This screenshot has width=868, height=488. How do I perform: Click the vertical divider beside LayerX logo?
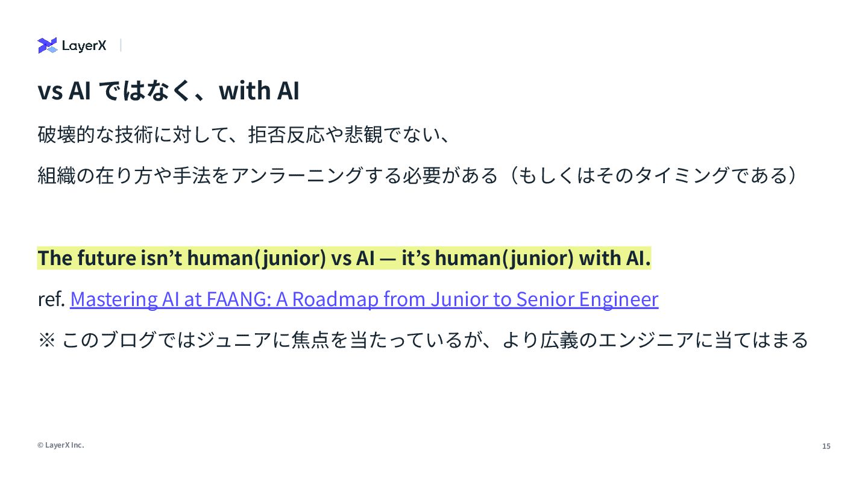click(121, 45)
